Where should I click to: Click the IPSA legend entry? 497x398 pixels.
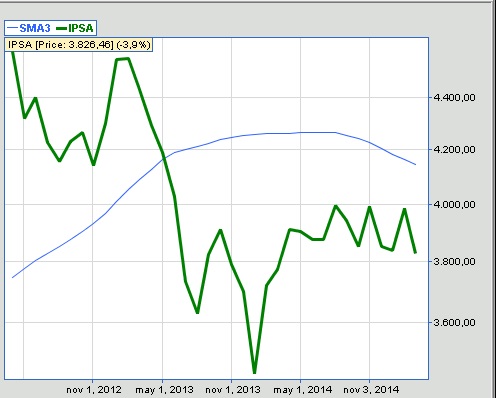[75, 28]
